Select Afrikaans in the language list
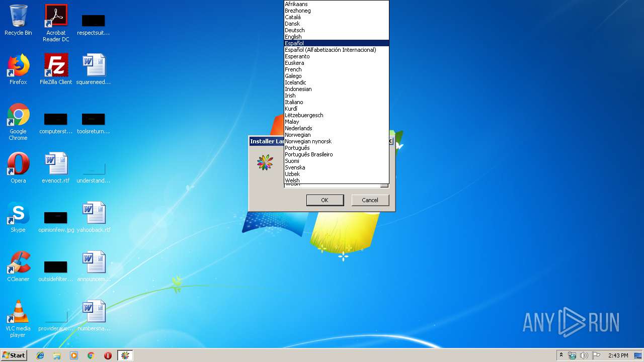 [x=337, y=4]
